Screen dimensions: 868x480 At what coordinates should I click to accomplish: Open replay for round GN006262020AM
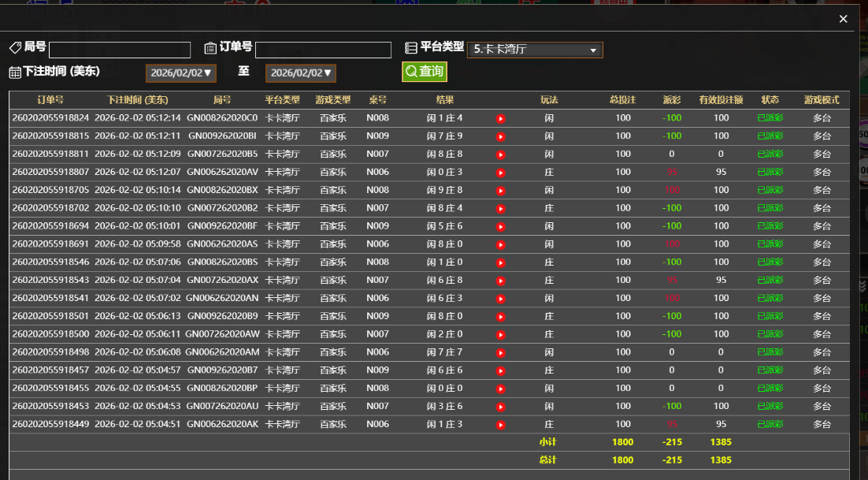tap(500, 352)
